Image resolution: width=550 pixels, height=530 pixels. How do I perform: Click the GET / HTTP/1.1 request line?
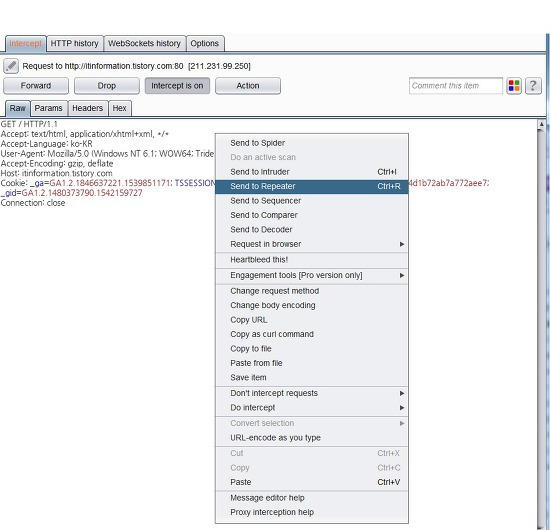coord(29,124)
